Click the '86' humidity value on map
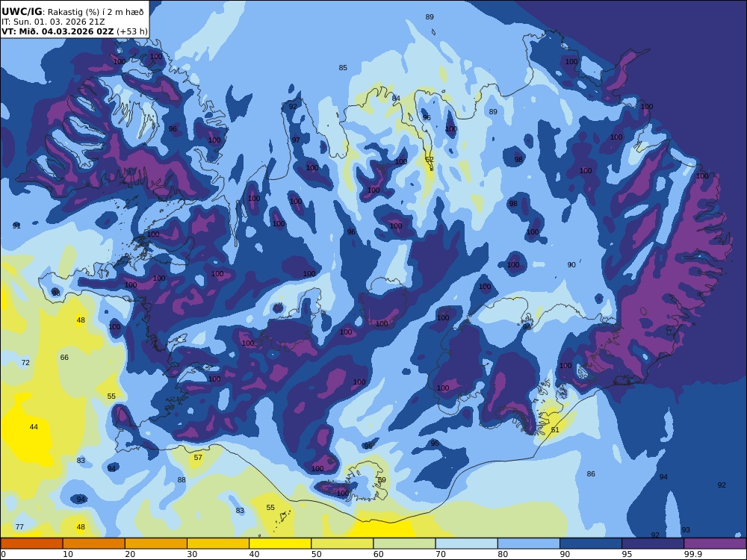 pyautogui.click(x=591, y=474)
